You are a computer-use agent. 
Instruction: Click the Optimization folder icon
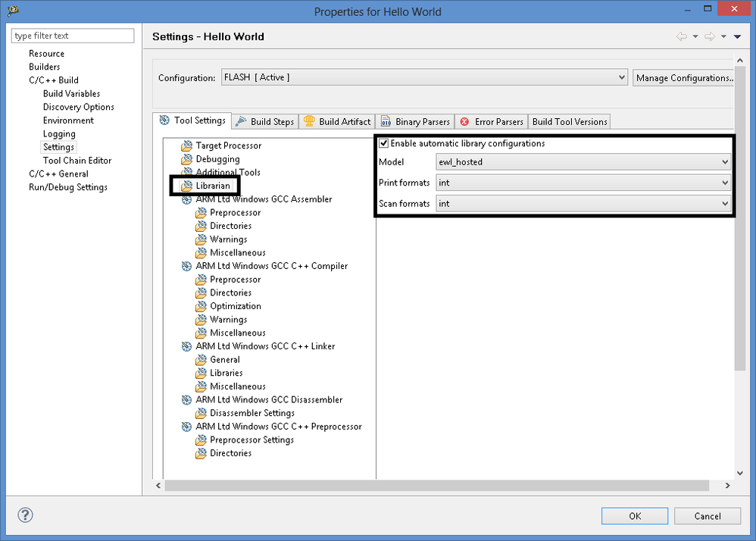point(201,306)
